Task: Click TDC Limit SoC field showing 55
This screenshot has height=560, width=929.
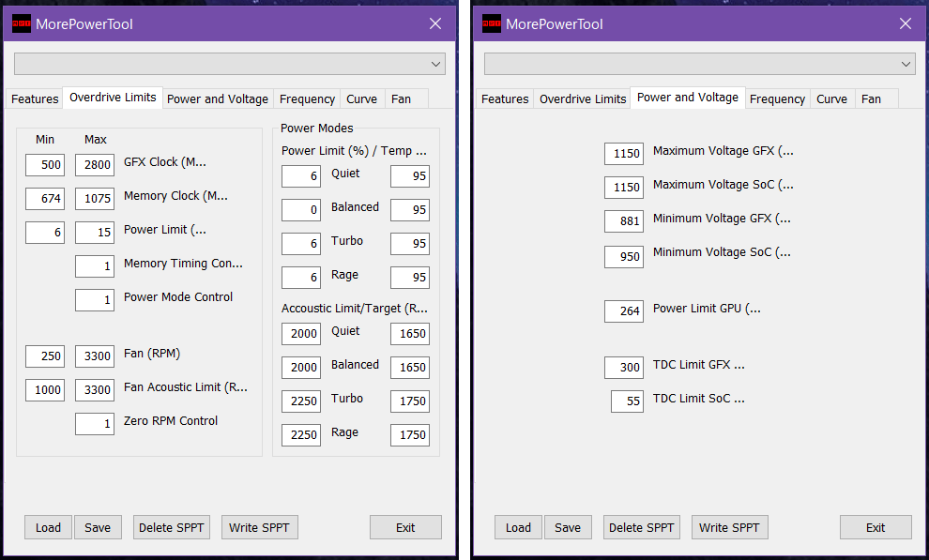Action: 627,401
